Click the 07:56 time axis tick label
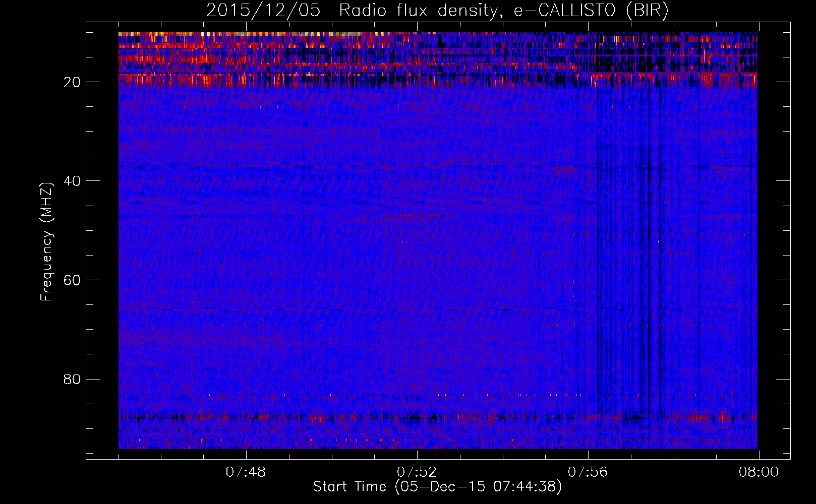Screen dimensions: 816x504 [x=588, y=472]
